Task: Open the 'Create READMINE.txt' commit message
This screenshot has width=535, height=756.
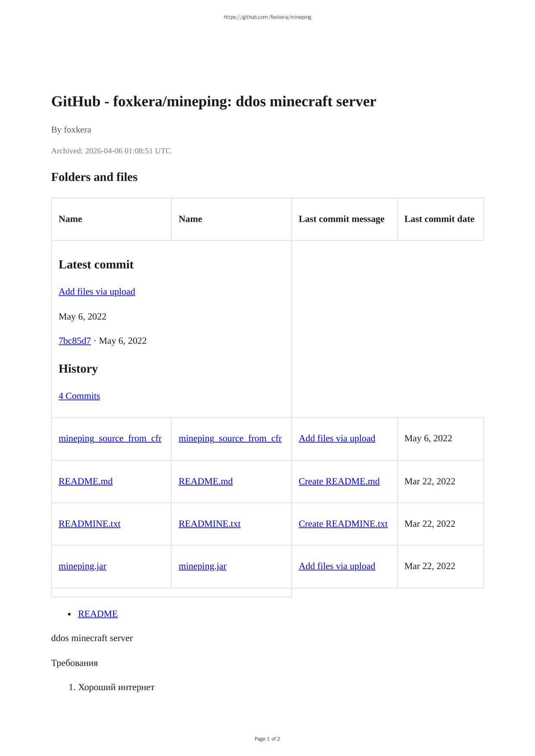Action: 343,524
